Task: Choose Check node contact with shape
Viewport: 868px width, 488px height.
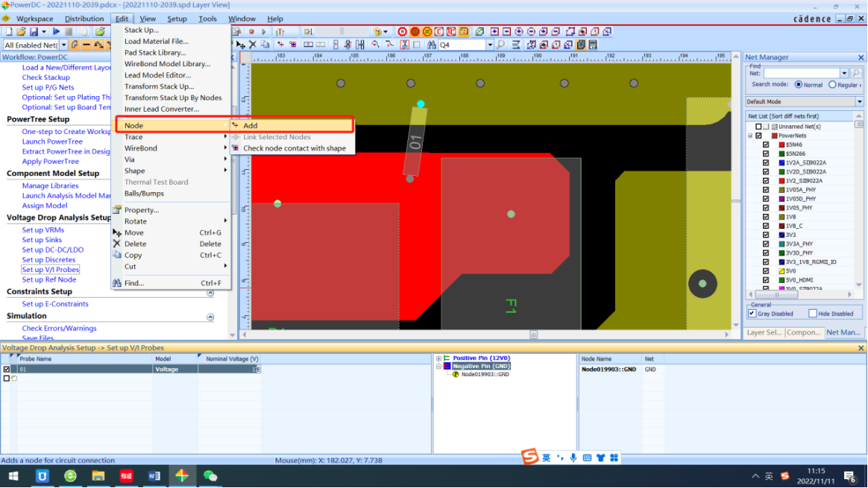Action: [292, 148]
